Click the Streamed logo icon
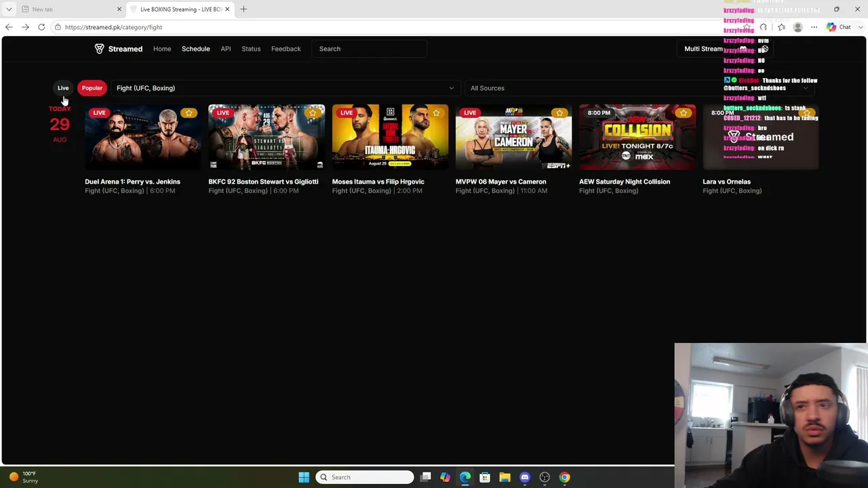The height and width of the screenshot is (488, 868). pos(99,49)
